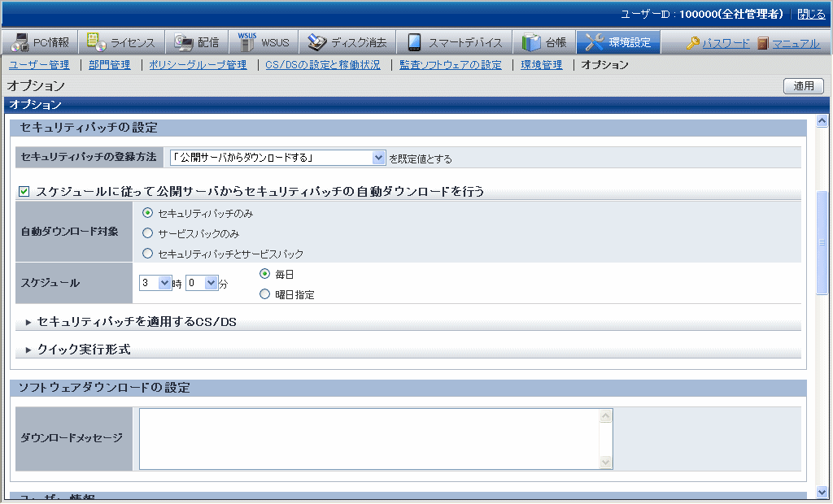The height and width of the screenshot is (504, 833).
Task: Go to ポリシーグループ管理 link
Action: tap(198, 65)
